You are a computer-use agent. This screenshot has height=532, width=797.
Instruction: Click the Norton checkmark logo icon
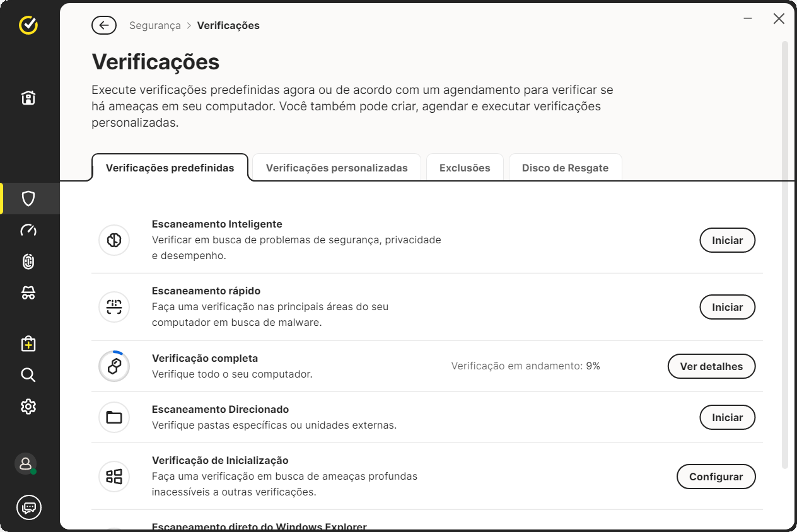28,25
